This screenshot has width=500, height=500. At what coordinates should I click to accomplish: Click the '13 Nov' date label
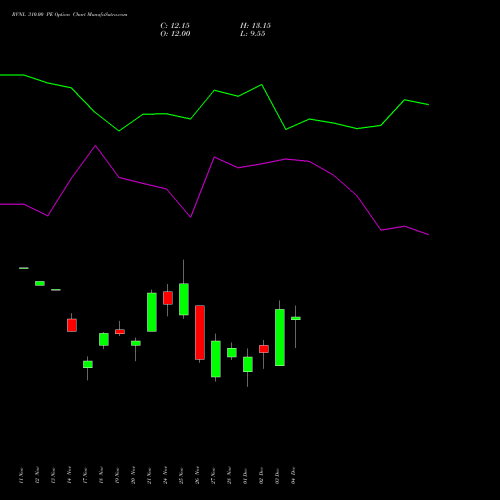pos(53,475)
